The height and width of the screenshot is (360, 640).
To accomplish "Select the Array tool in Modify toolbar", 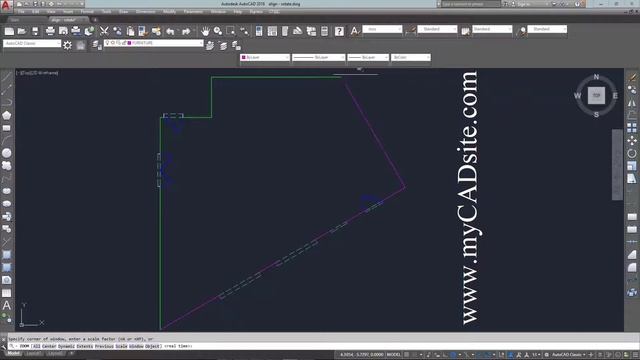I will [632, 128].
